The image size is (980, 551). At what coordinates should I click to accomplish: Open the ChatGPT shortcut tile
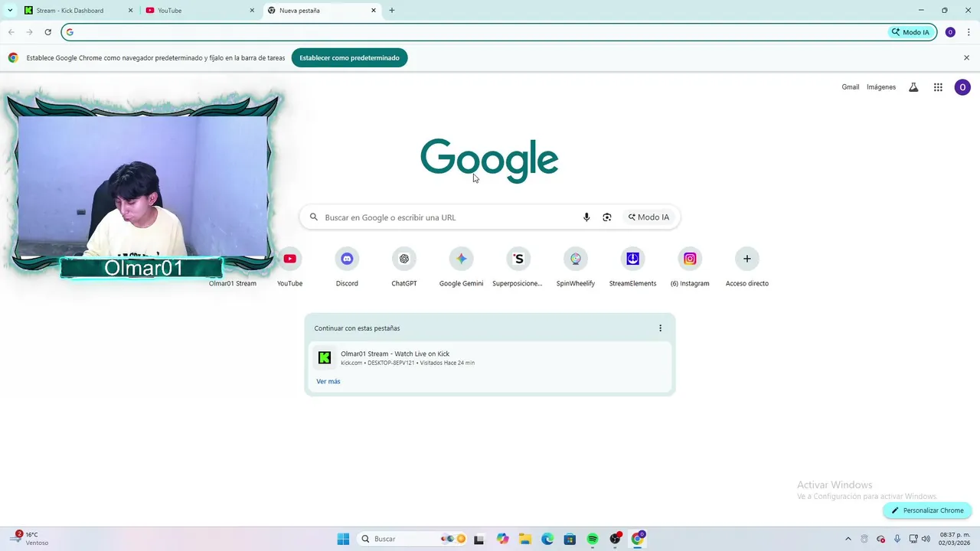[x=404, y=267]
